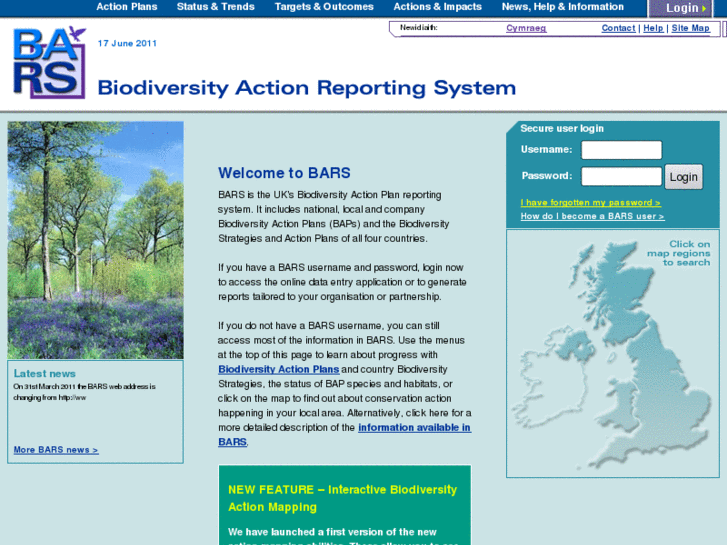This screenshot has width=727, height=545.
Task: Open the More BARS news link
Action: pos(56,450)
